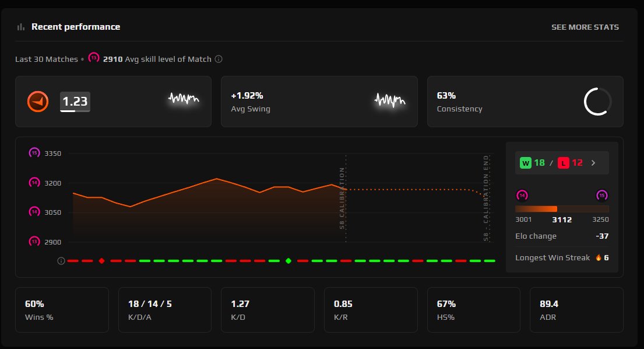
Task: Expand the win/loss chevron arrow
Action: click(593, 163)
